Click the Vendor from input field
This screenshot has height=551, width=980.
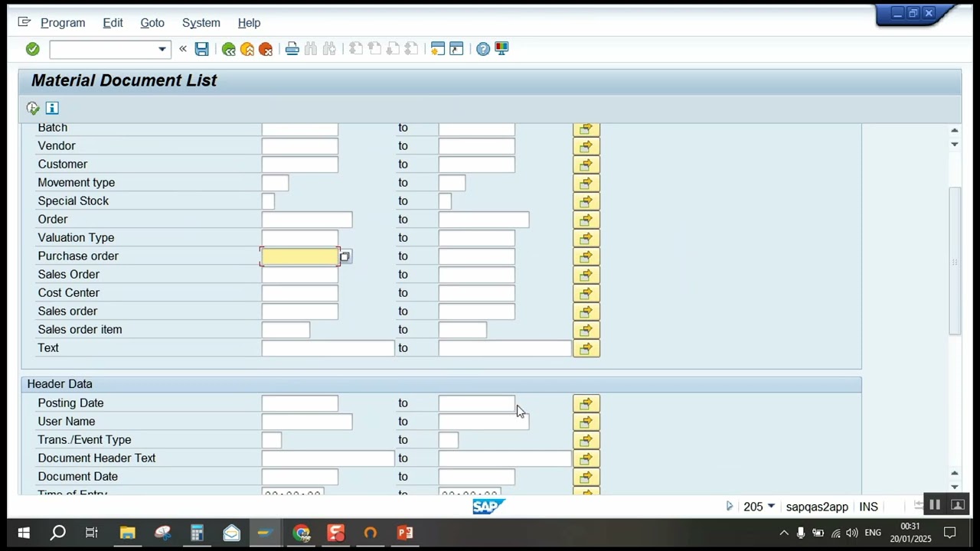pos(299,146)
